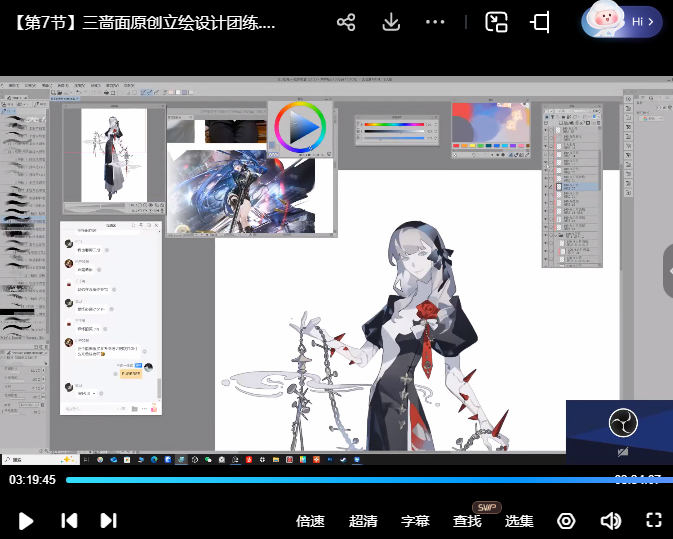Toggle subtitles with the 字幕 option
673x539 pixels.
[x=415, y=521]
